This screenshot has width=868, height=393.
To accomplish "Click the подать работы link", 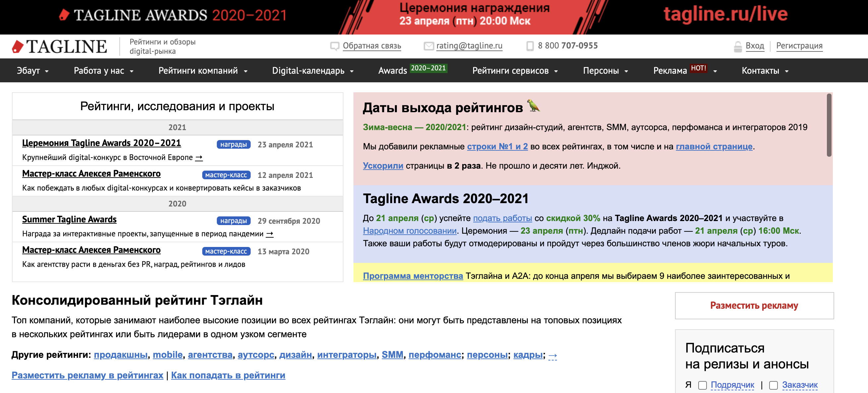I will [502, 218].
